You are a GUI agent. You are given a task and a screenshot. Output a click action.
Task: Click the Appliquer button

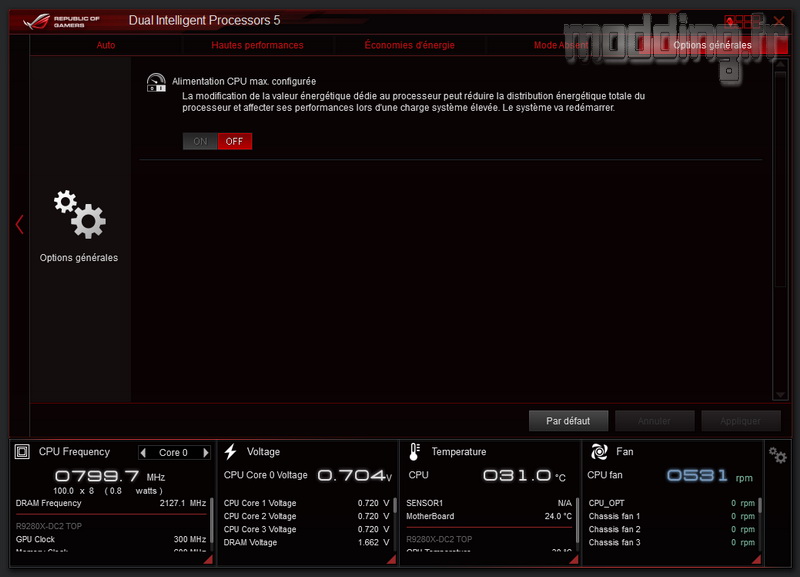coord(741,421)
